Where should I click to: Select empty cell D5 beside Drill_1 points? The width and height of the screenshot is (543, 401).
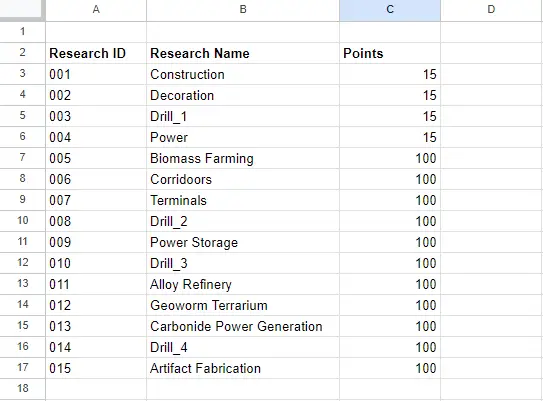[492, 116]
